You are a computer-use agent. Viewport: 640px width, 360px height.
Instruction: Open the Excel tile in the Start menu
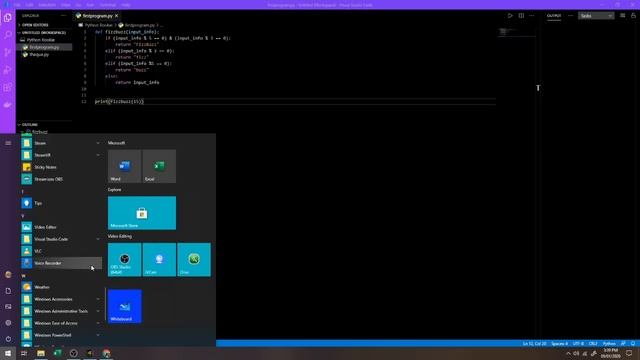159,166
